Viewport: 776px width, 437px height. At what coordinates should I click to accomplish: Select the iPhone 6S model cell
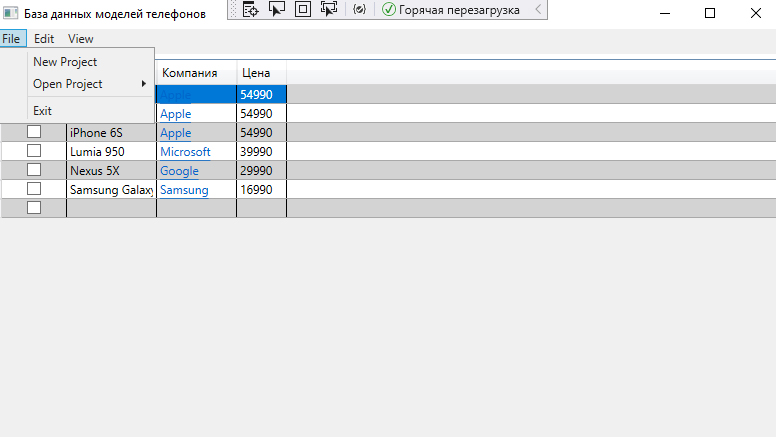[111, 133]
